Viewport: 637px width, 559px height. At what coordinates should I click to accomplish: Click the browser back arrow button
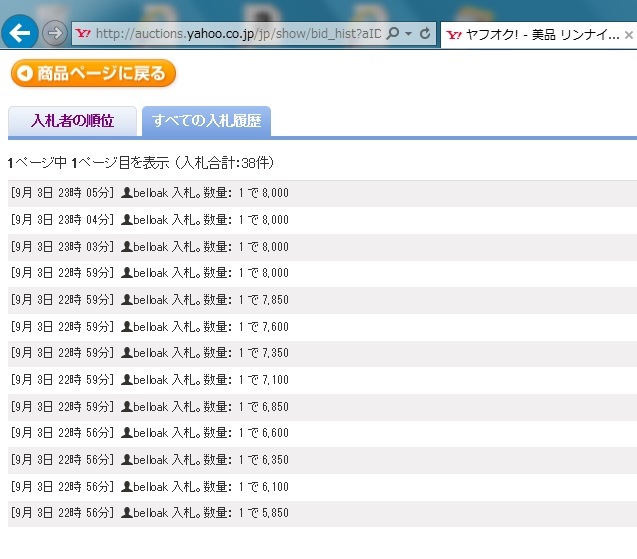click(x=20, y=32)
